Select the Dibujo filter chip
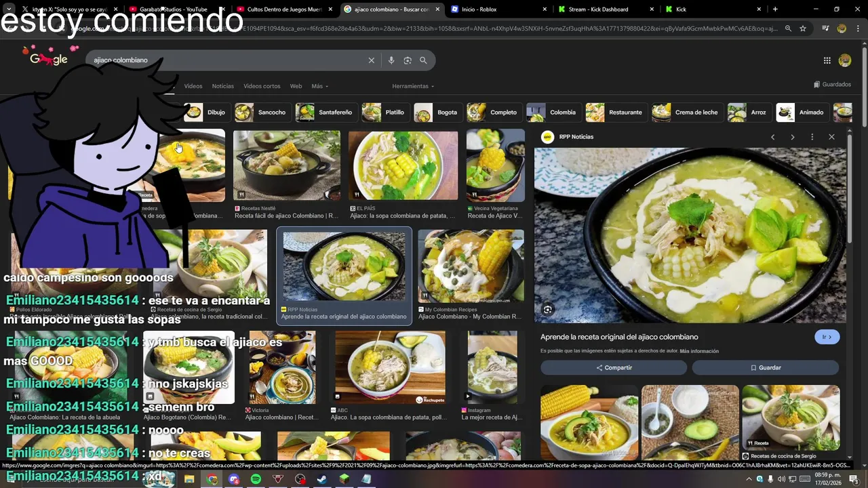 (208, 113)
